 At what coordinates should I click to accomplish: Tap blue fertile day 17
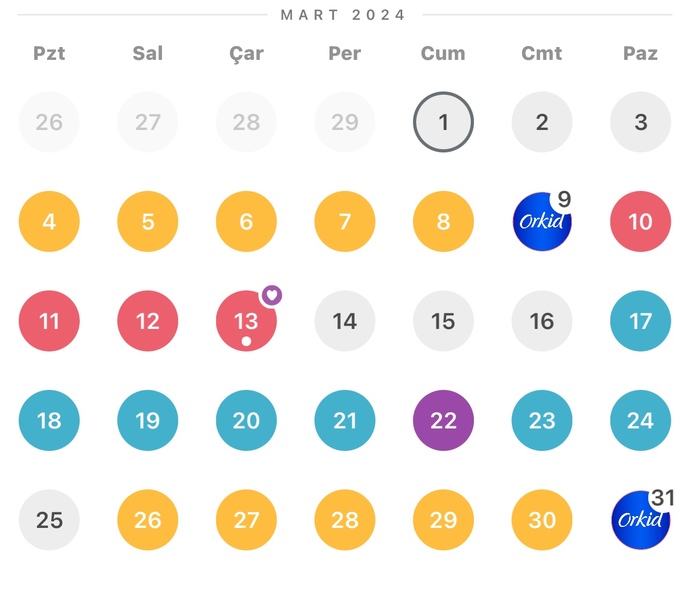(x=641, y=321)
